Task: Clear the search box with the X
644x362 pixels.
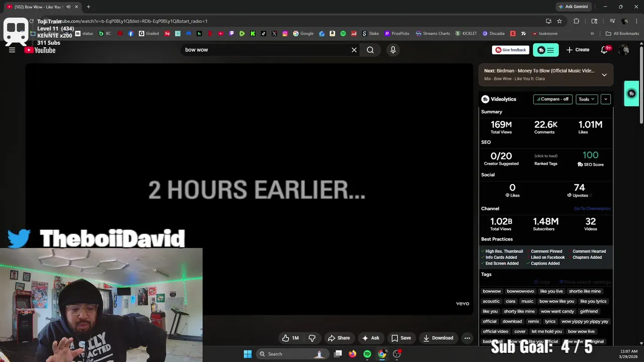Action: click(x=354, y=50)
